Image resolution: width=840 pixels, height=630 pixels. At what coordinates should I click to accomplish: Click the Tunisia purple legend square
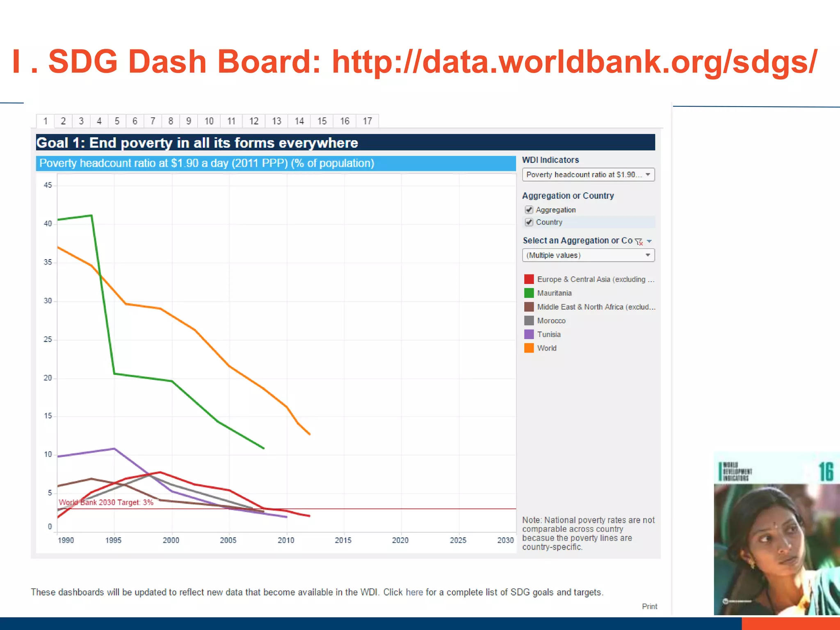pos(529,334)
